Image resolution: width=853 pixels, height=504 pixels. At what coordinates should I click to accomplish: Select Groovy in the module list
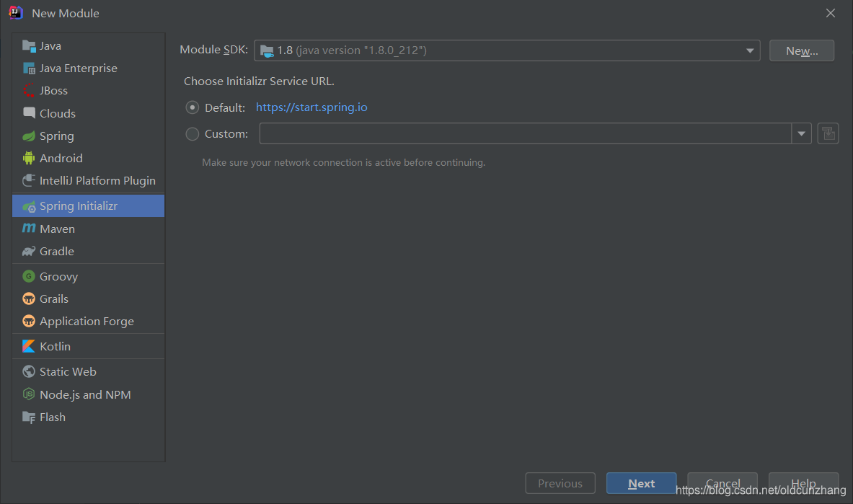(x=88, y=276)
